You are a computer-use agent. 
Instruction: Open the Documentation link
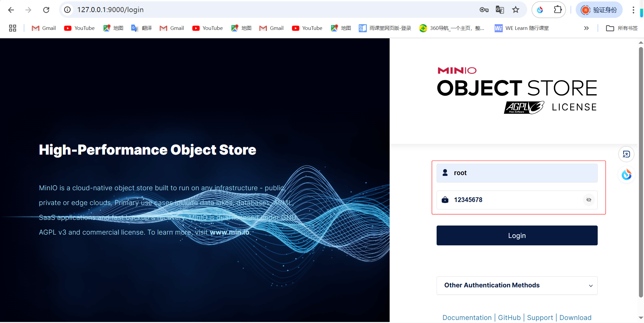point(467,318)
